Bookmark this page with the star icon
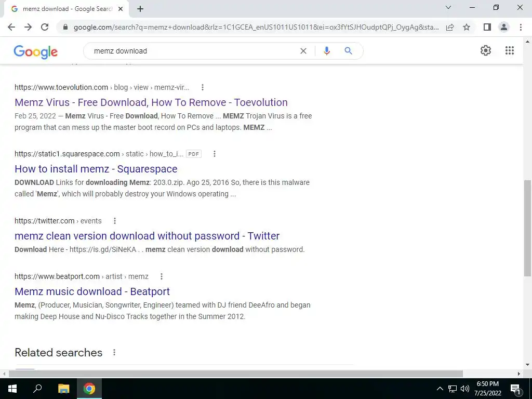The width and height of the screenshot is (532, 399). pos(467,27)
